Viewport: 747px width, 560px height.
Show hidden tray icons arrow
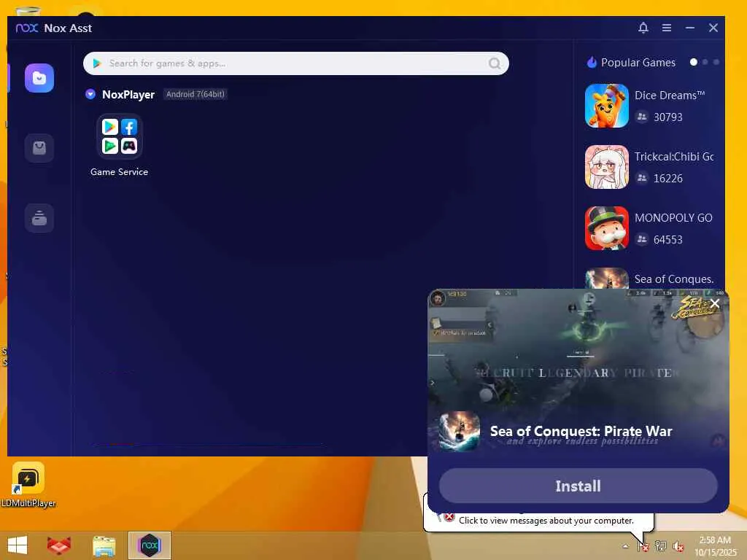(x=625, y=546)
